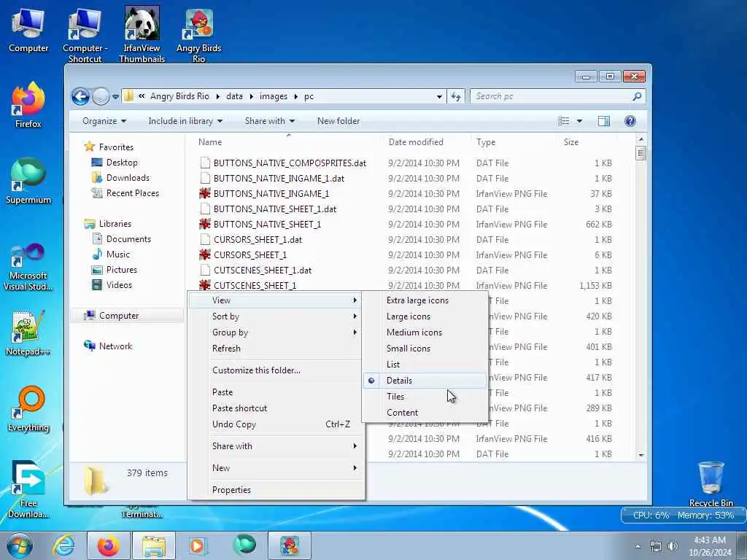Choose List view
The width and height of the screenshot is (747, 560).
(x=425, y=365)
